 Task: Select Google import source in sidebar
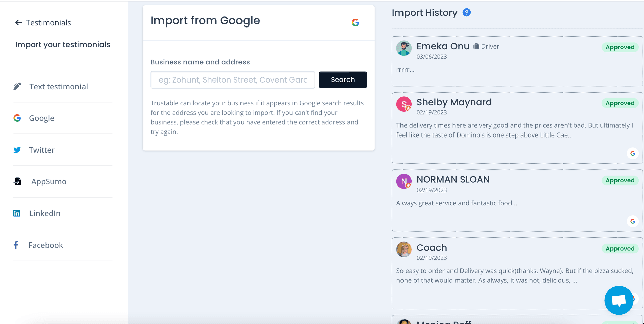[42, 118]
